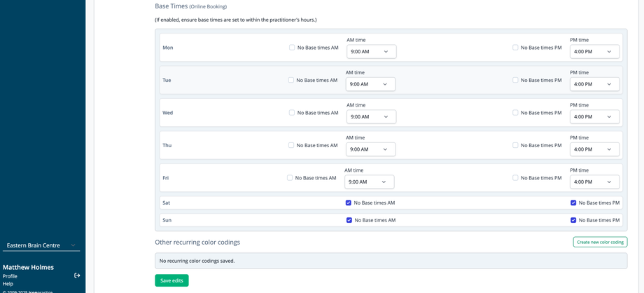This screenshot has width=644, height=293.
Task: Open Friday AM time dropdown
Action: pyautogui.click(x=369, y=182)
